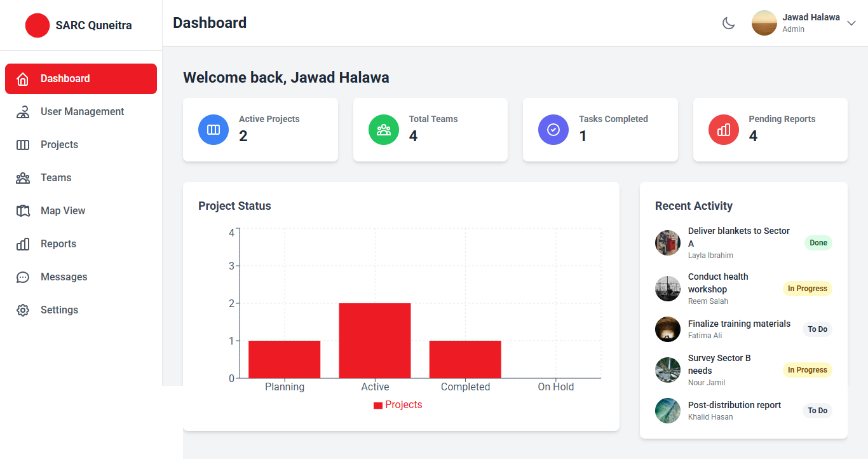868x459 pixels.
Task: Click the Settings gear icon
Action: [x=23, y=310]
